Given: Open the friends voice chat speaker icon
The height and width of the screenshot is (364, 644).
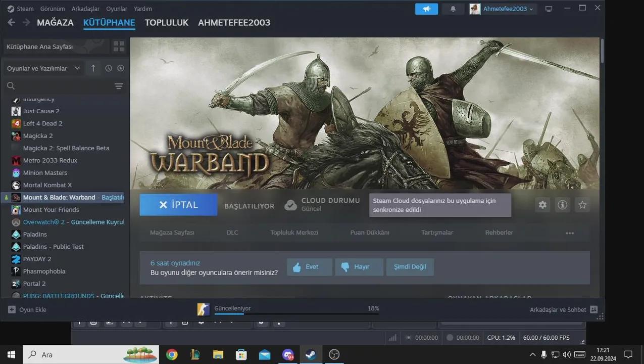Looking at the screenshot, I should coord(426,9).
